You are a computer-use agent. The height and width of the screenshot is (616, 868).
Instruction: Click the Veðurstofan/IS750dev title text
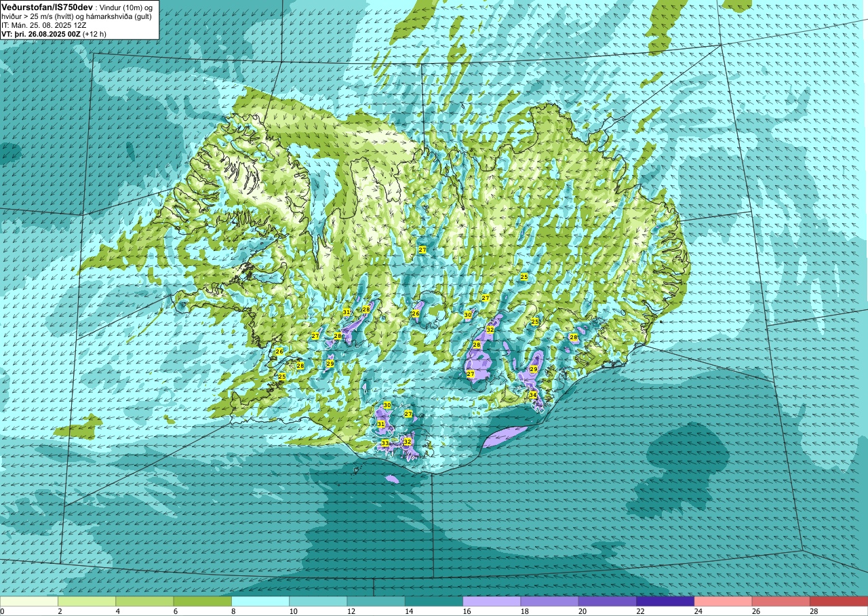47,7
